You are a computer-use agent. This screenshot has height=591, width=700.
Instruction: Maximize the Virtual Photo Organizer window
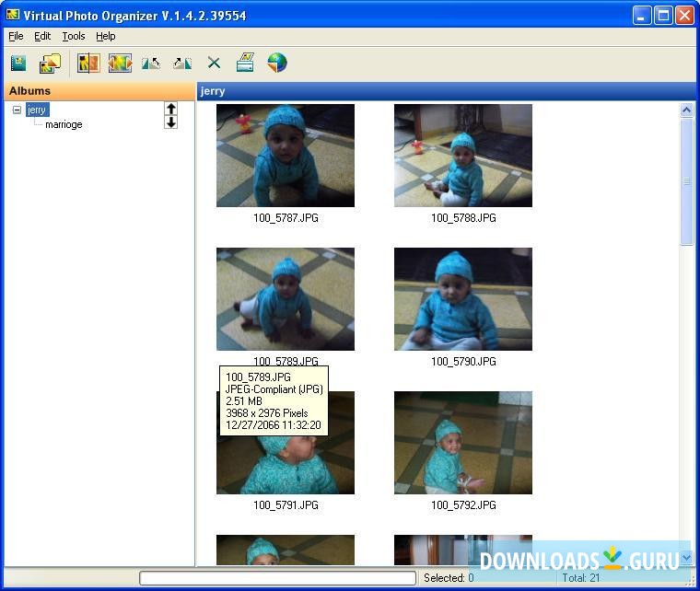tap(663, 16)
